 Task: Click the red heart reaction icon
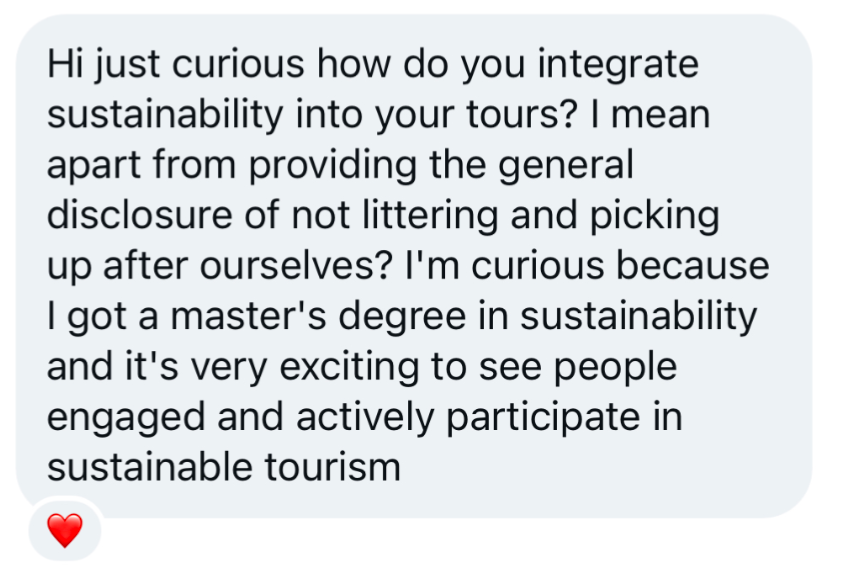tap(65, 530)
